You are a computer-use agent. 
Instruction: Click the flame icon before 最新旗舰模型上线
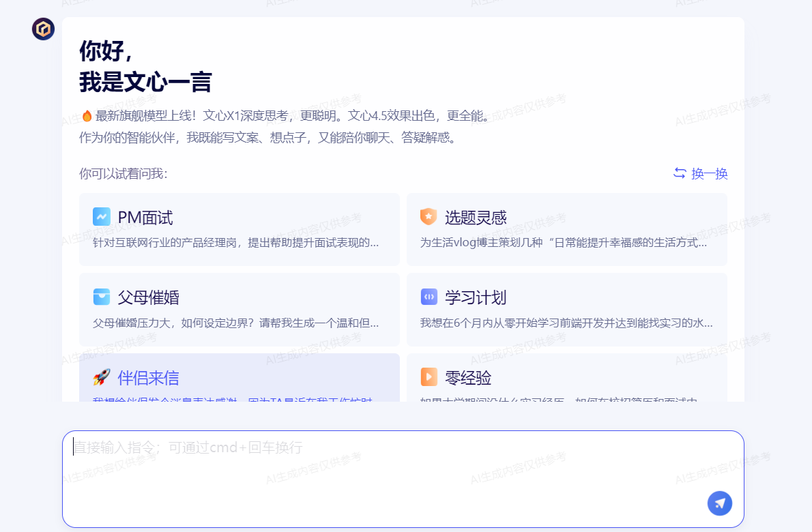(87, 116)
